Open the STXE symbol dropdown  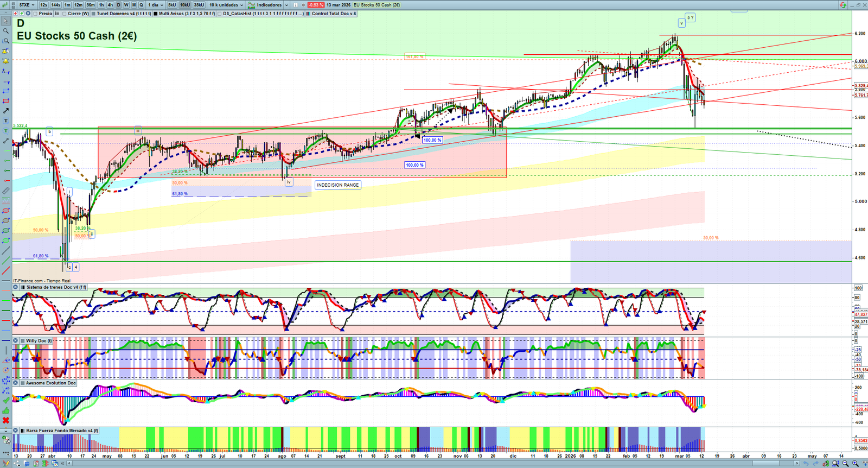[x=27, y=5]
